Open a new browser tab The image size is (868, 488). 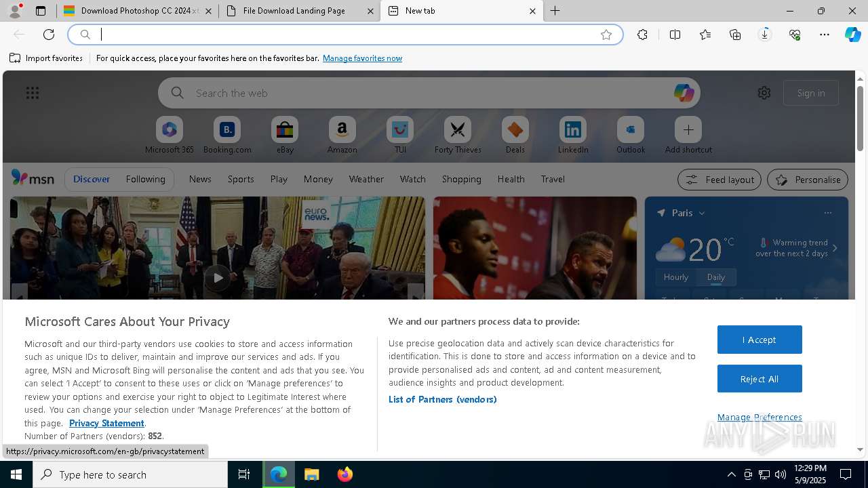[x=555, y=11]
